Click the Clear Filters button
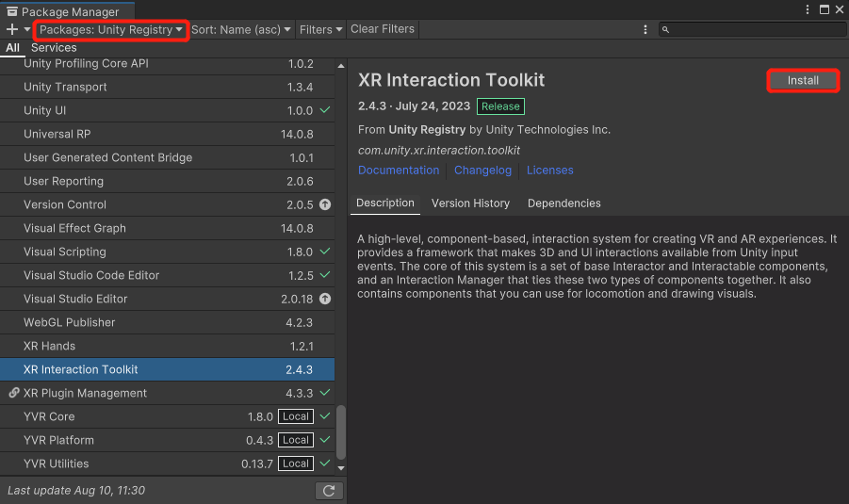Viewport: 849px width, 504px height. coord(383,29)
